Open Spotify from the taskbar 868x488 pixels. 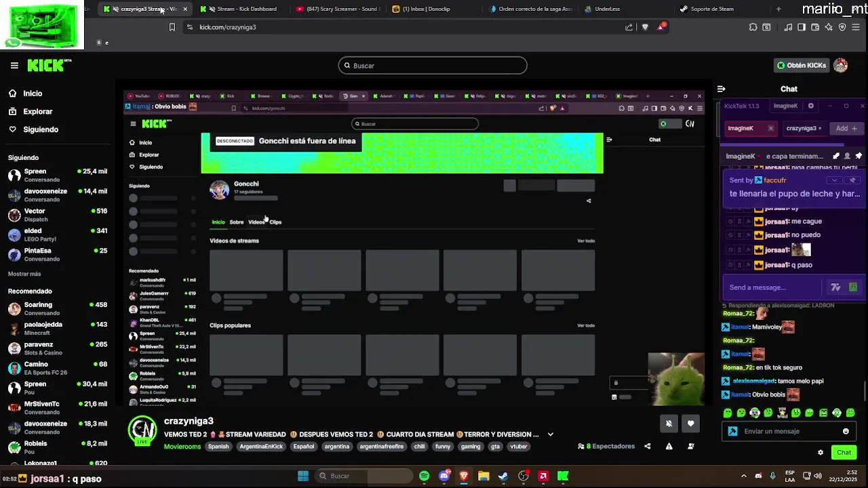click(x=425, y=476)
